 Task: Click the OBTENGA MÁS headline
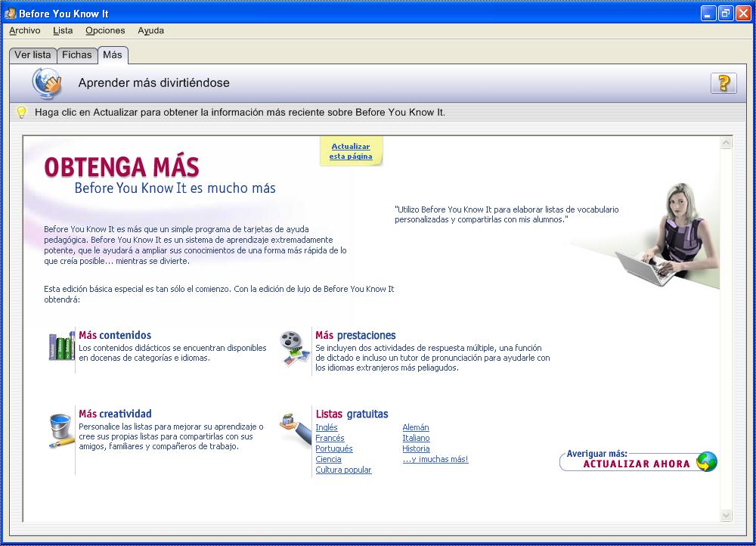122,167
